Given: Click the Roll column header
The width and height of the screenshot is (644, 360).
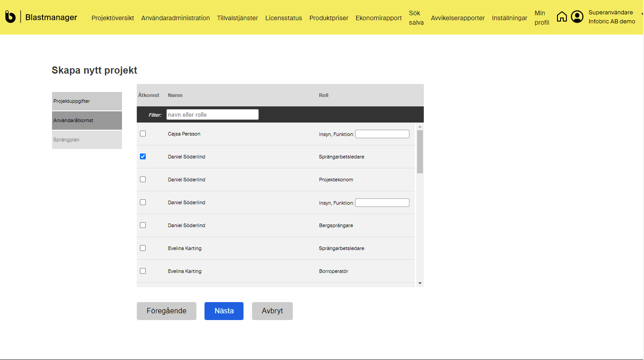Looking at the screenshot, I should click(x=323, y=95).
